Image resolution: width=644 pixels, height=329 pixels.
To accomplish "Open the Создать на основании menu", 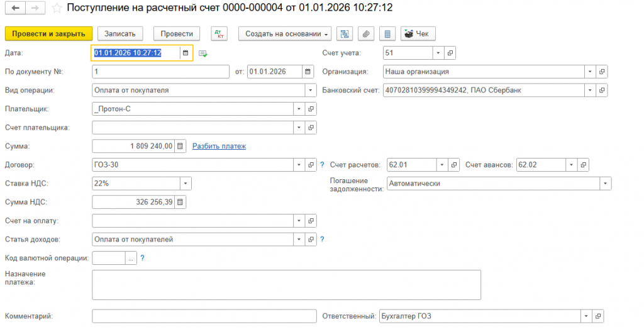I will coord(285,34).
